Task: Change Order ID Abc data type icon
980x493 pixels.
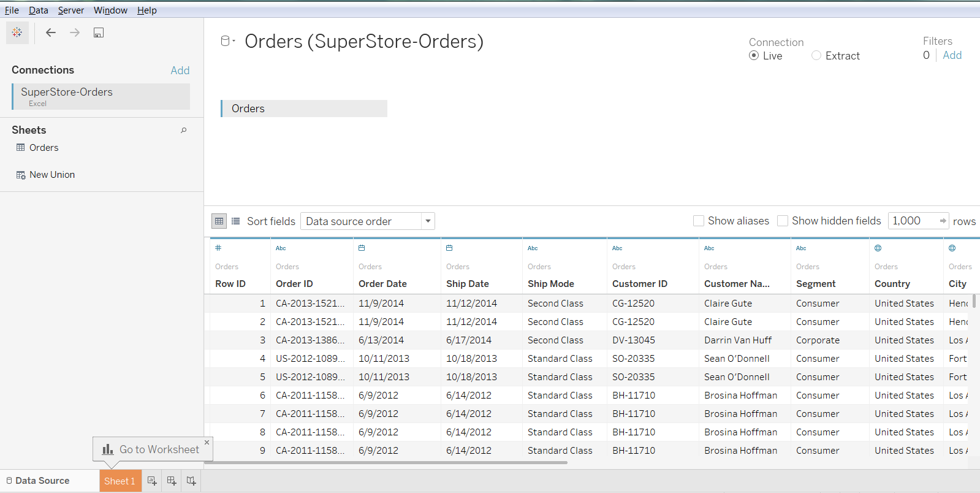Action: point(281,248)
